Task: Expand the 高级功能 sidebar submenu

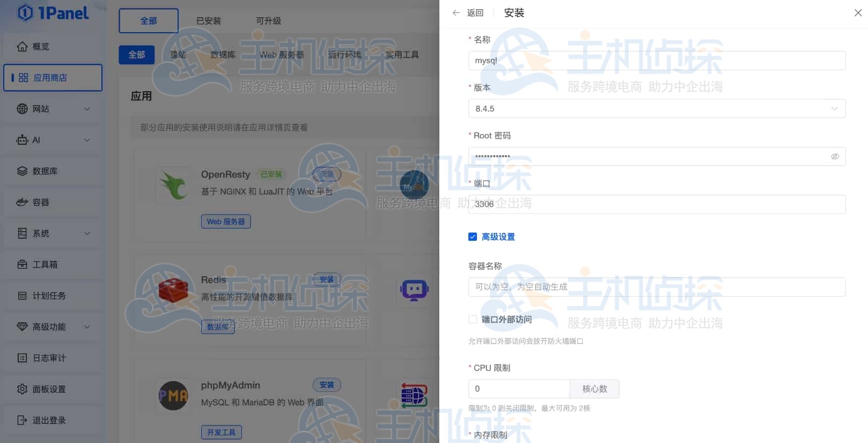Action: [87, 327]
